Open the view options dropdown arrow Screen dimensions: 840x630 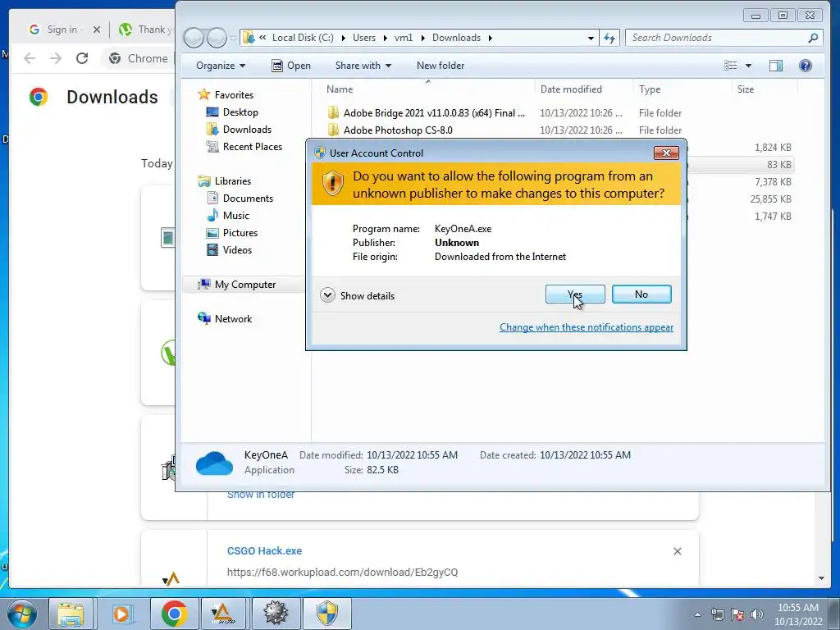pos(748,66)
